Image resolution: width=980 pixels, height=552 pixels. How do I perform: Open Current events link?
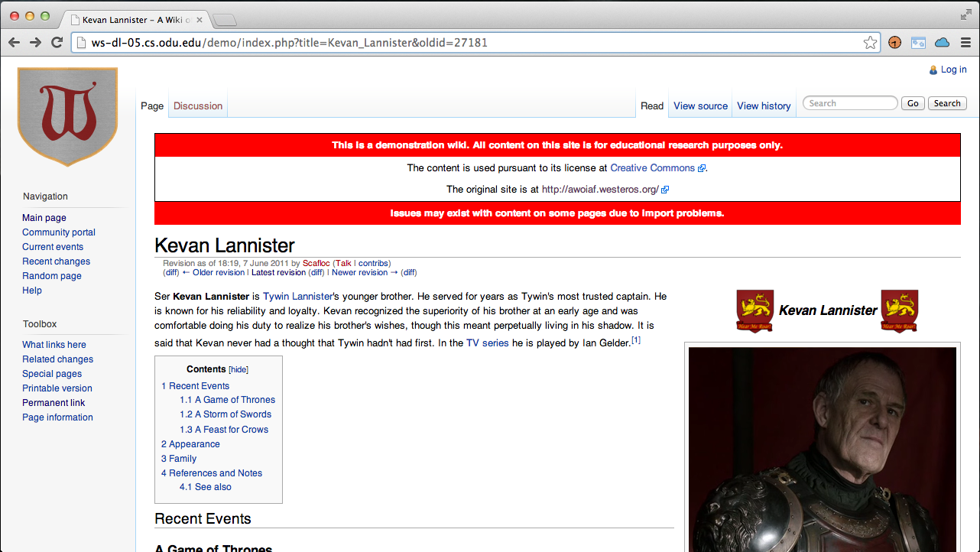click(53, 247)
